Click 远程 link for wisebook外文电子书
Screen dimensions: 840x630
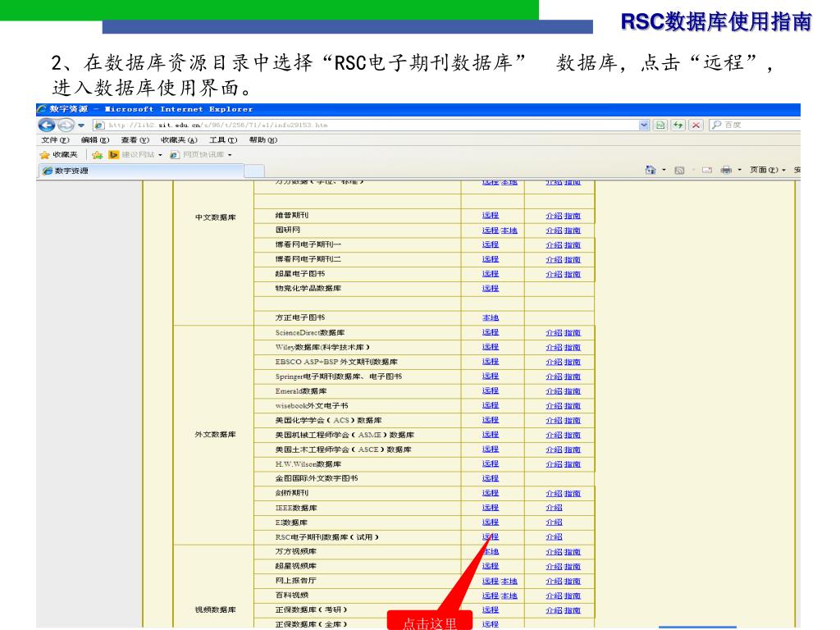[491, 405]
